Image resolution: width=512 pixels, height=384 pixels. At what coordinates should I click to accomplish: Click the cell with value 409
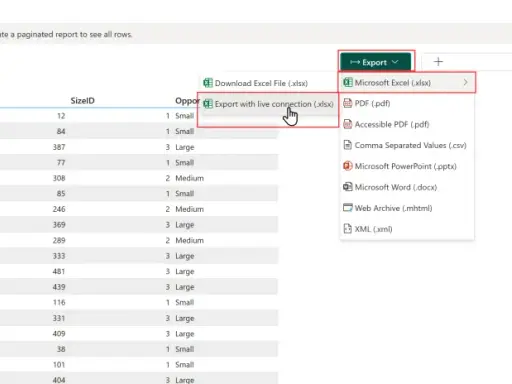(x=59, y=334)
